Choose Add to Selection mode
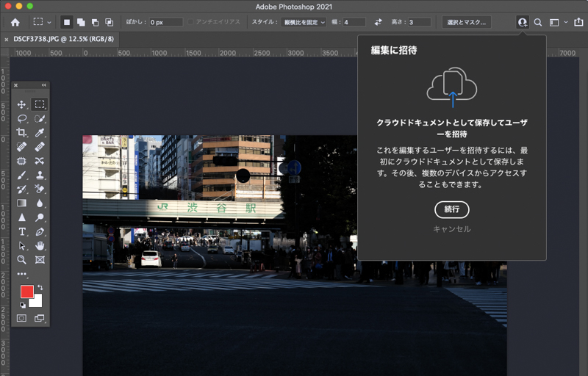Screen dimensions: 588x376 click(81, 22)
